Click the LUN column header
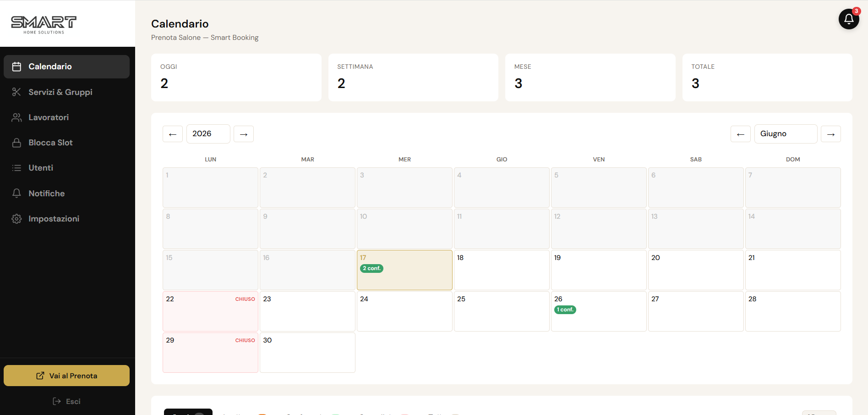This screenshot has height=415, width=868. (x=211, y=160)
